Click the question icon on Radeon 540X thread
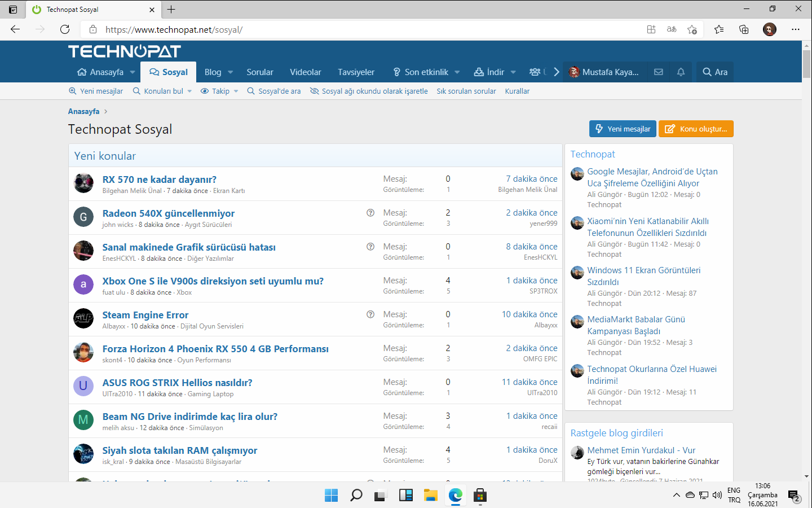The image size is (812, 508). coord(370,213)
